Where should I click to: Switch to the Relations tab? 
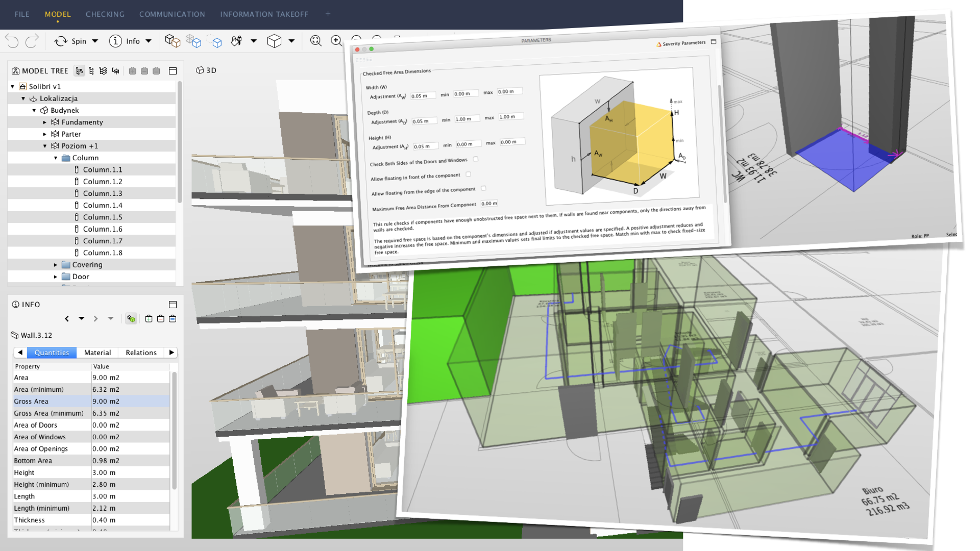[141, 353]
